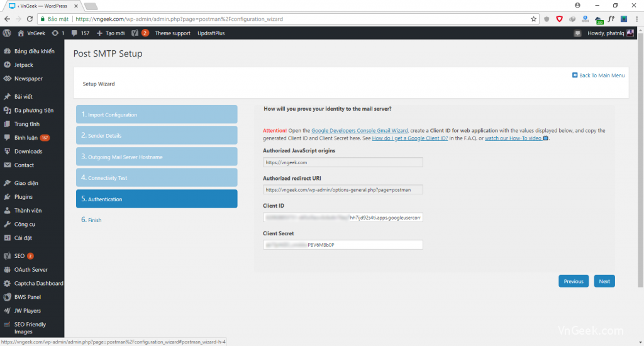Open the Jetpack menu
This screenshot has width=644, height=346.
(32, 65)
